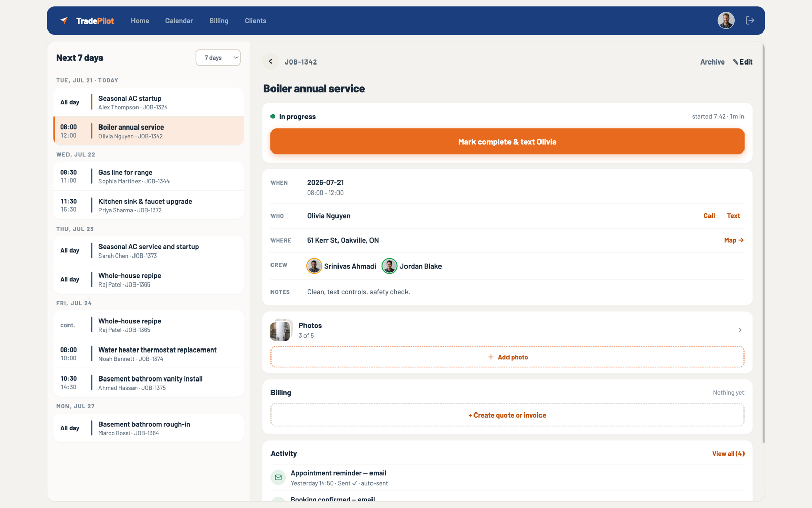Click the date 2026-07-21
The height and width of the screenshot is (508, 812).
coord(325,183)
